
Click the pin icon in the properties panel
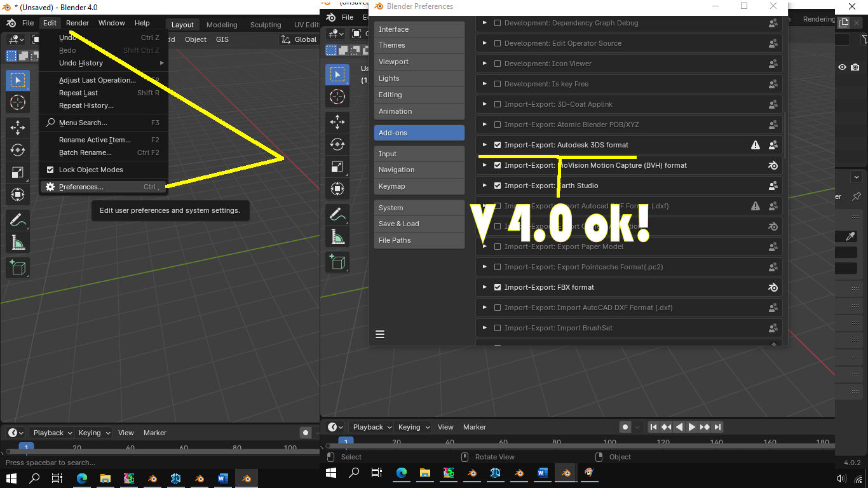point(856,196)
